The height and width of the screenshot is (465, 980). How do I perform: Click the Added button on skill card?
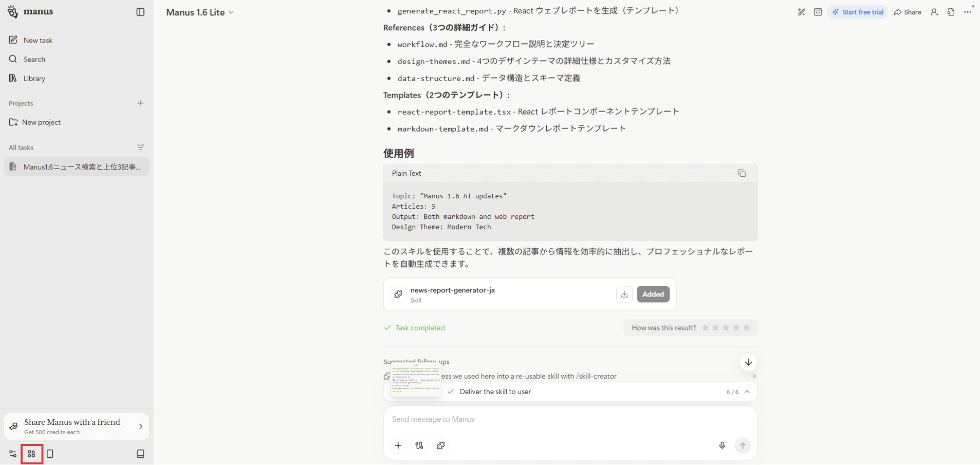653,294
